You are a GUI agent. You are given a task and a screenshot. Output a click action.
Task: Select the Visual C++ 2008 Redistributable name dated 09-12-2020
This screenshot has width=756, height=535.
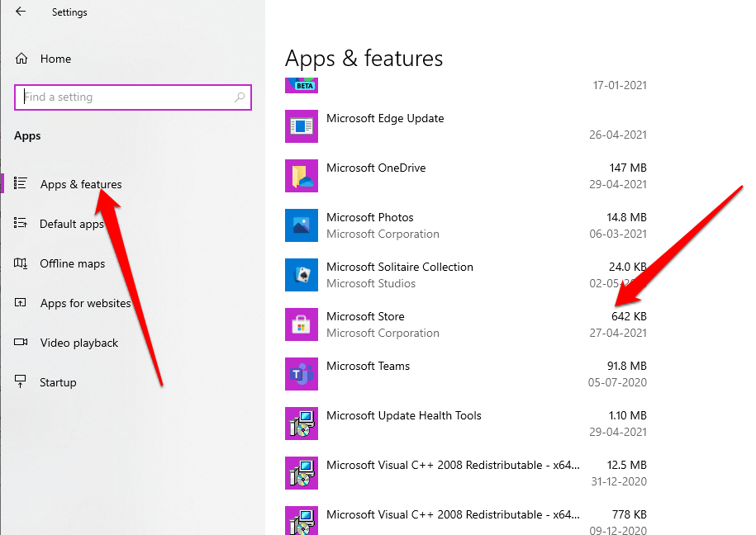click(454, 514)
